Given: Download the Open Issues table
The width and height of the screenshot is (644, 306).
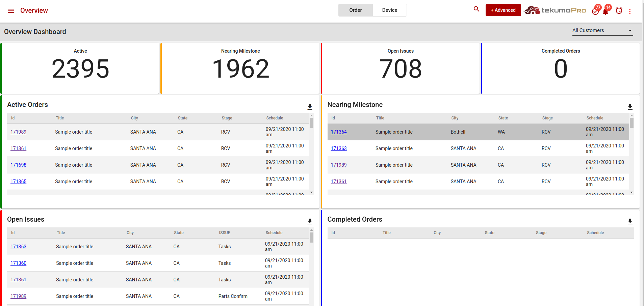Looking at the screenshot, I should coord(310,221).
